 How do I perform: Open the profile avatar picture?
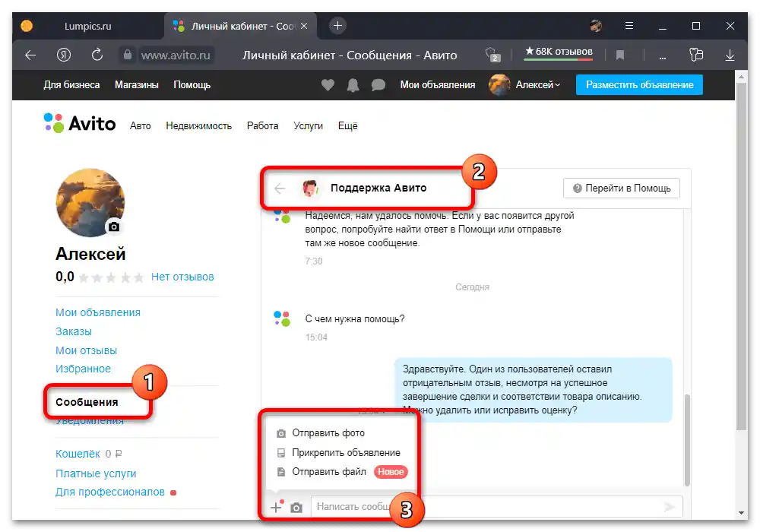90,202
